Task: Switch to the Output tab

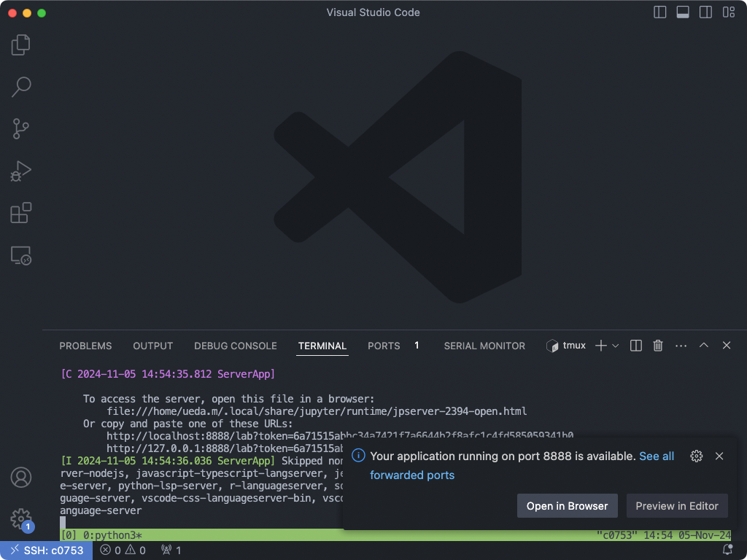Action: click(153, 346)
